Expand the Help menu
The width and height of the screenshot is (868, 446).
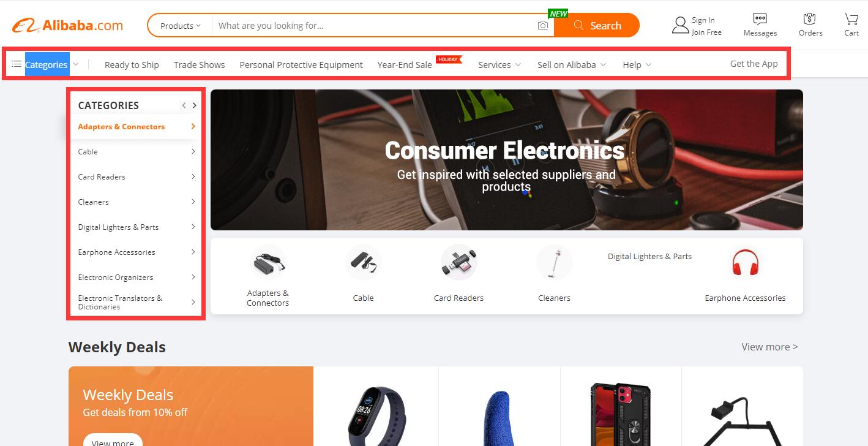pyautogui.click(x=637, y=65)
